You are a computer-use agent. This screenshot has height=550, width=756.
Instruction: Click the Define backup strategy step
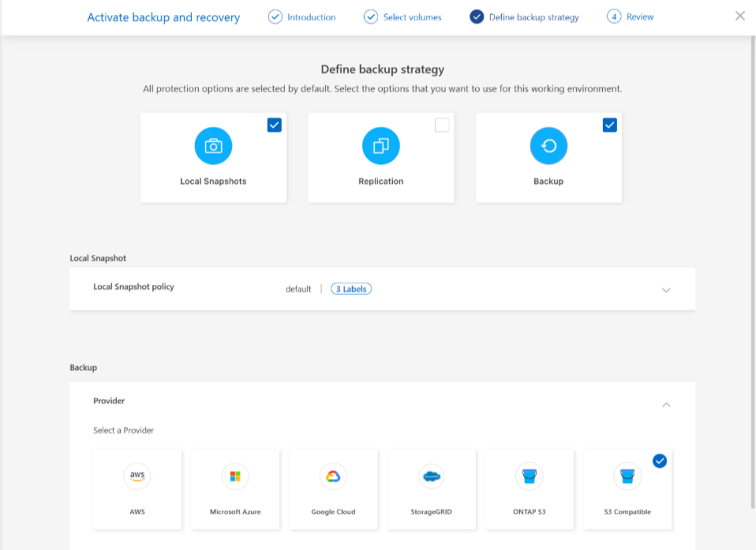pyautogui.click(x=525, y=17)
